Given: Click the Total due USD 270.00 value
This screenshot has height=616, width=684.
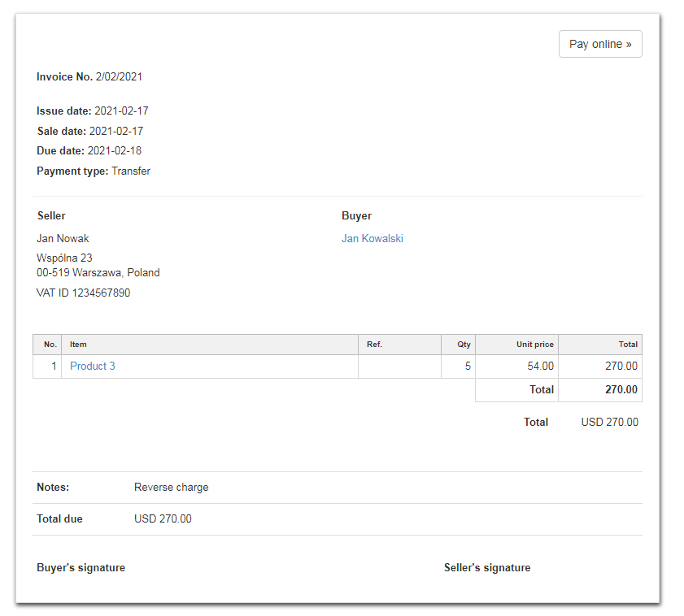Looking at the screenshot, I should point(163,518).
